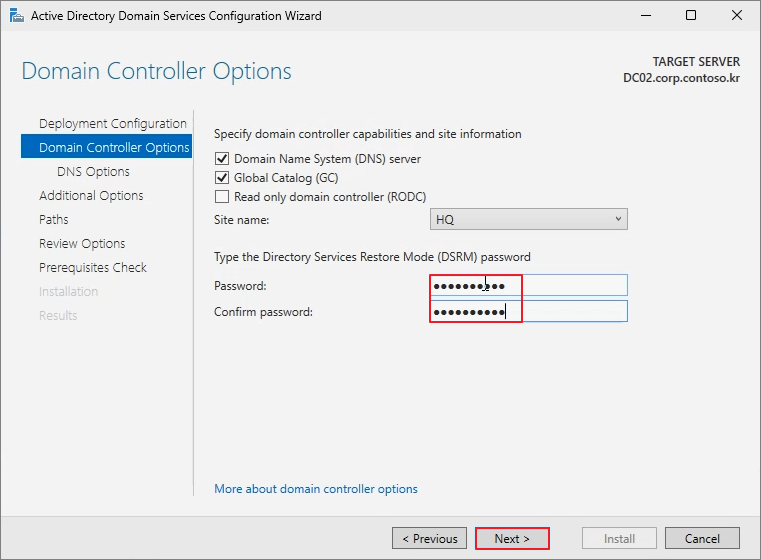Click the 'Password:' label
This screenshot has height=560, width=761.
pos(240,286)
